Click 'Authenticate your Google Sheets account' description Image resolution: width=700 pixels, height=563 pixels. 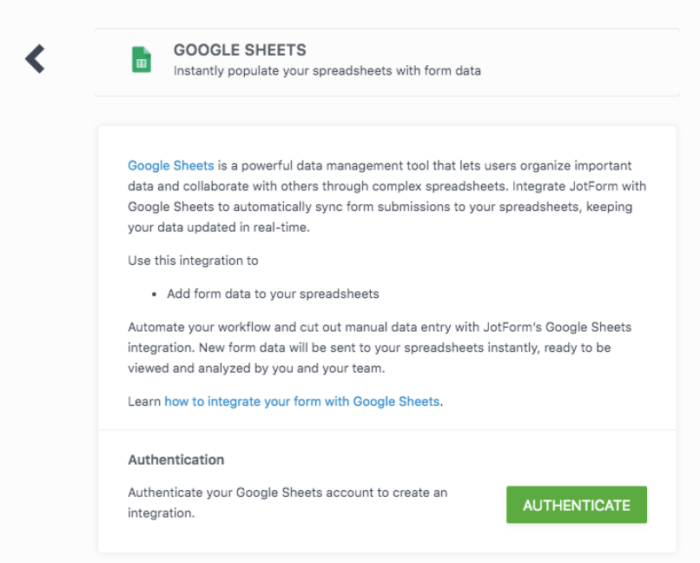click(288, 493)
